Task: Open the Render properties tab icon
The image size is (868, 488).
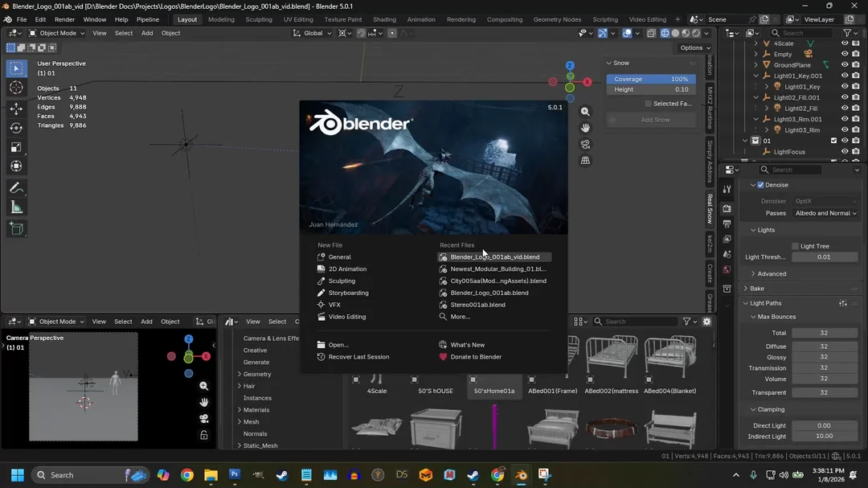Action: point(727,208)
